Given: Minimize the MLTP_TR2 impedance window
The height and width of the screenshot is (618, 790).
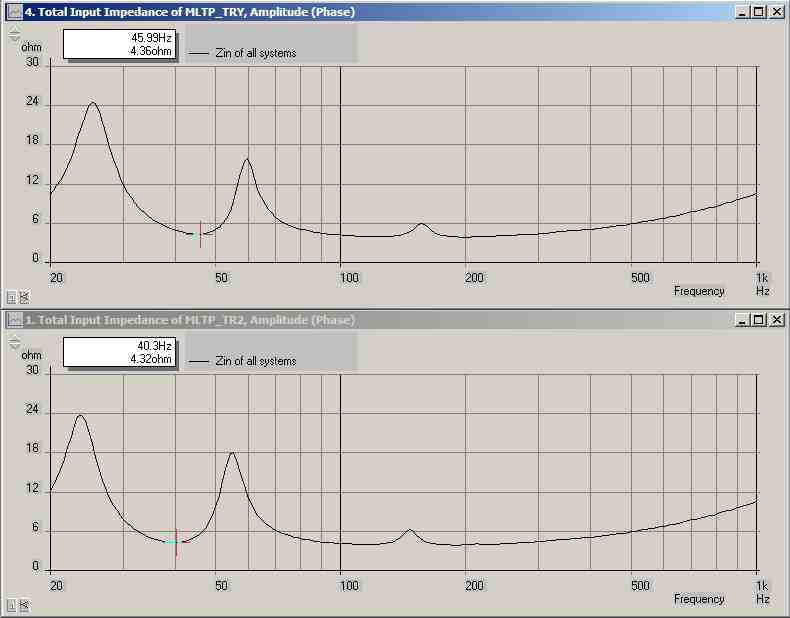Looking at the screenshot, I should pyautogui.click(x=742, y=320).
